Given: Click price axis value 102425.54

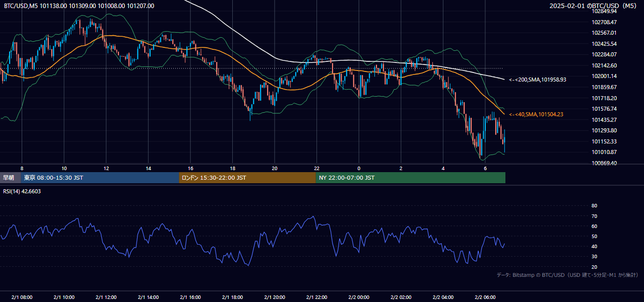Looking at the screenshot, I should click(604, 44).
